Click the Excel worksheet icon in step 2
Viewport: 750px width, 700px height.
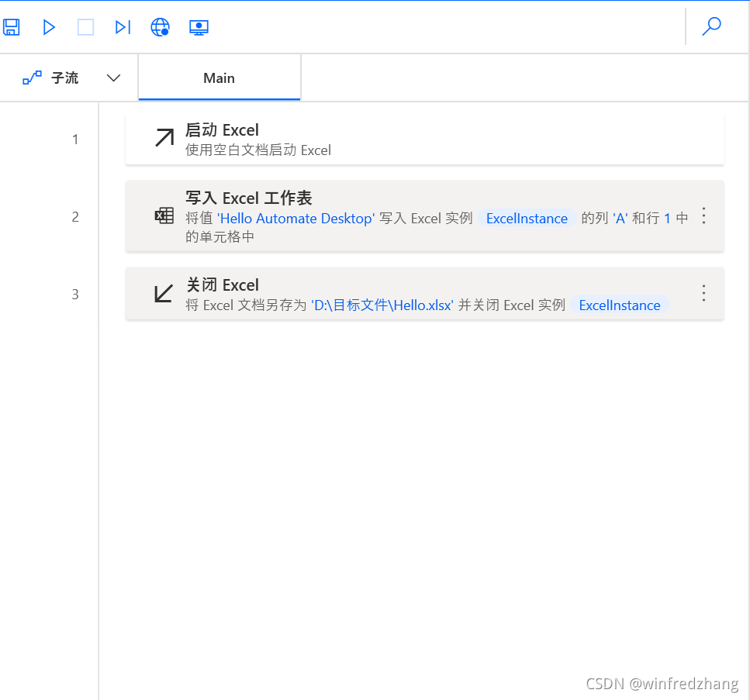164,216
